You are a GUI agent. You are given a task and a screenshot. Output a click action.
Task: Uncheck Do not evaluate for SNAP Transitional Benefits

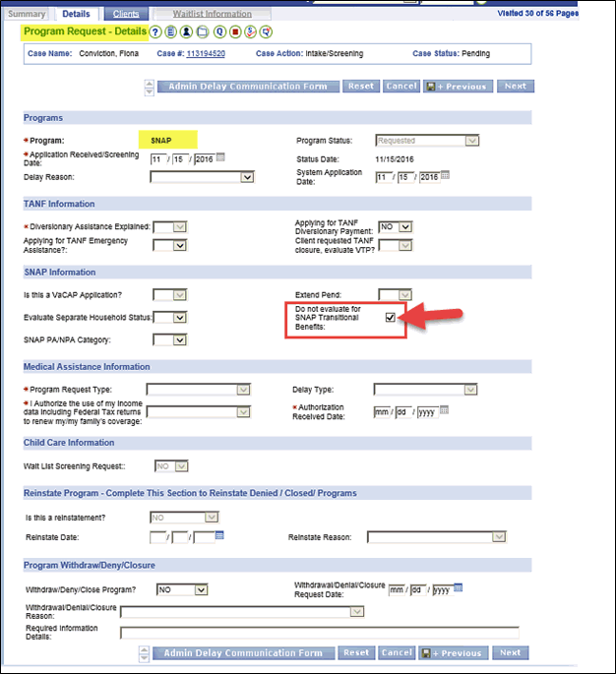[x=391, y=317]
